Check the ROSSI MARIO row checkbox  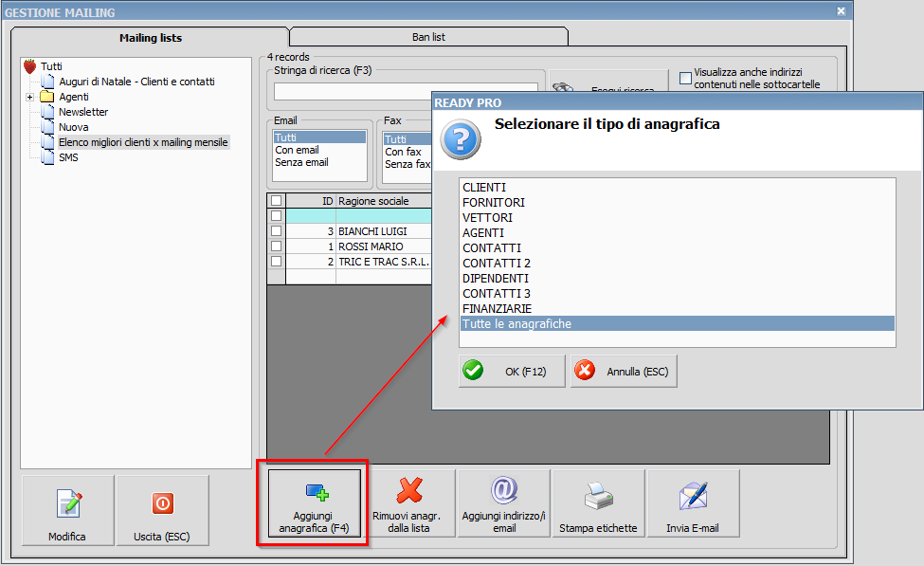tap(276, 246)
